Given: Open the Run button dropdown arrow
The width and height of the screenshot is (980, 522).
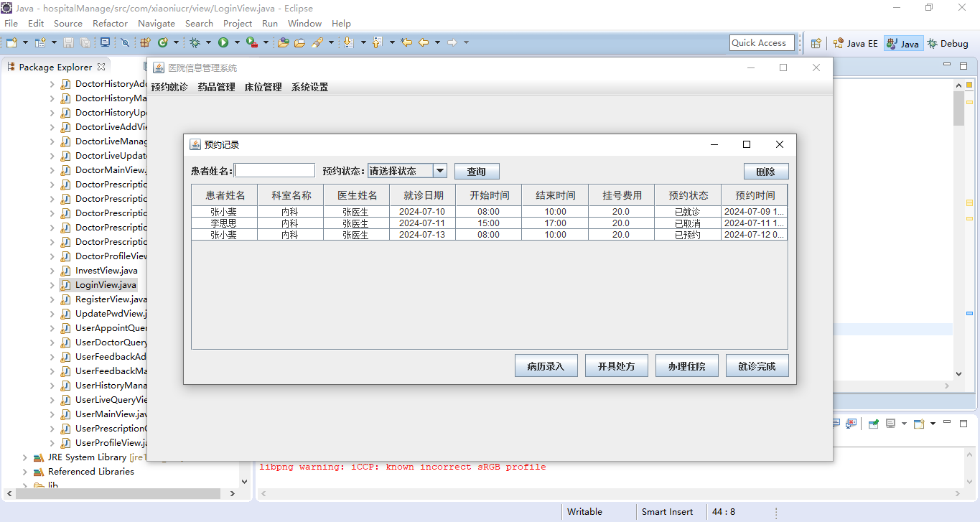Looking at the screenshot, I should [237, 42].
